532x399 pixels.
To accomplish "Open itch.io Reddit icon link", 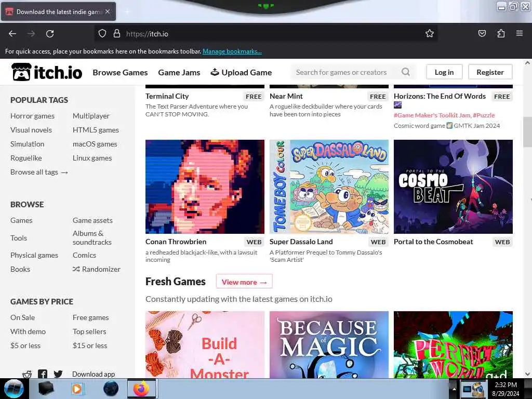I will click(27, 374).
